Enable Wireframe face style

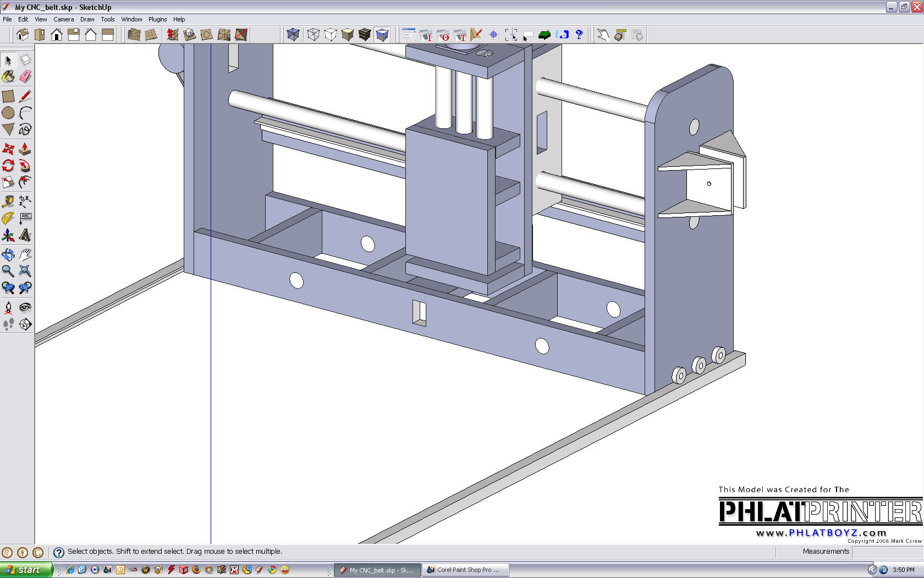(x=313, y=35)
